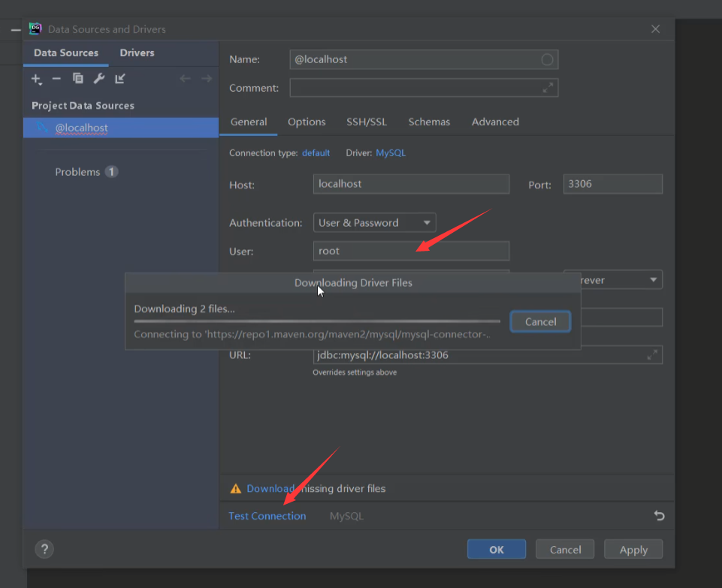Click the Download missing driver files link
Image resolution: width=722 pixels, height=588 pixels.
point(270,489)
